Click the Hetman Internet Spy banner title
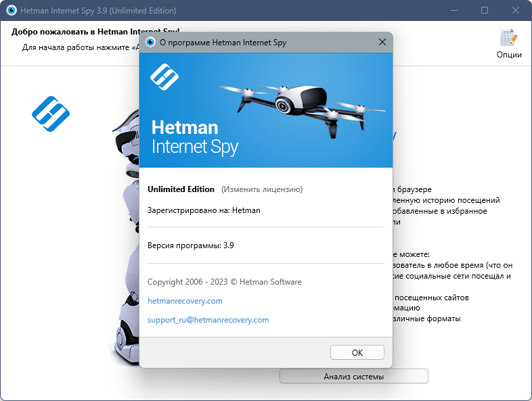This screenshot has height=401, width=532. (x=195, y=137)
